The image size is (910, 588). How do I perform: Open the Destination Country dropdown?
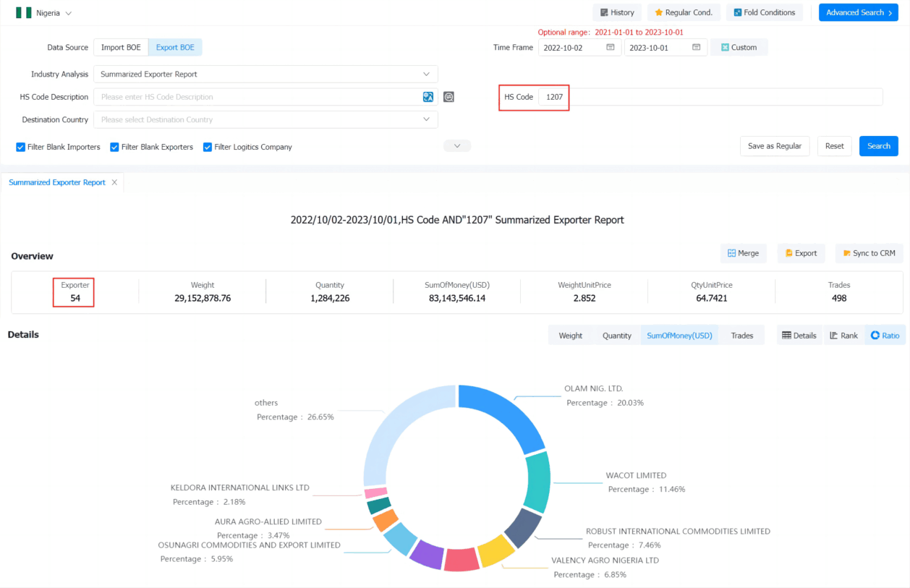pyautogui.click(x=265, y=120)
